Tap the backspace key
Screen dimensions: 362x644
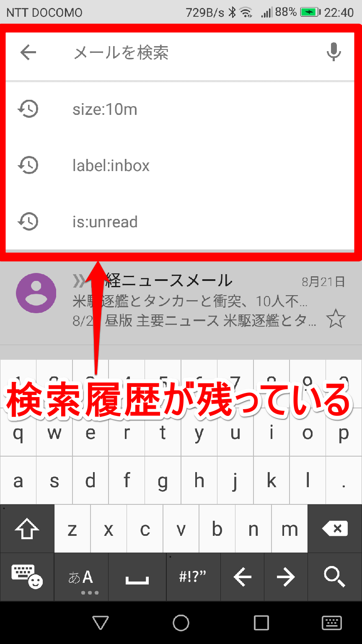coord(335,529)
